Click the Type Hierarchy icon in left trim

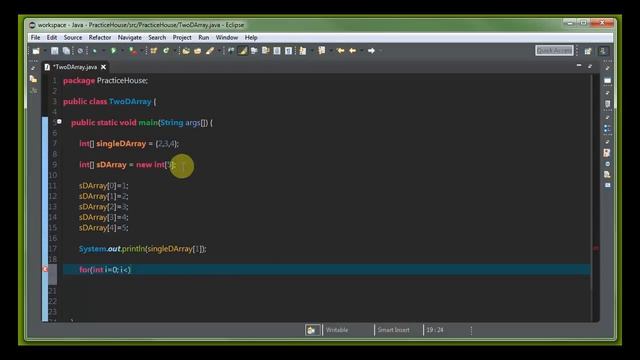point(33,91)
